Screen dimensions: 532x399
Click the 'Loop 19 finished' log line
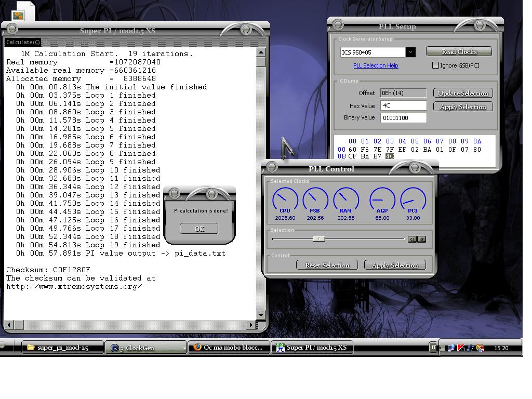88,245
